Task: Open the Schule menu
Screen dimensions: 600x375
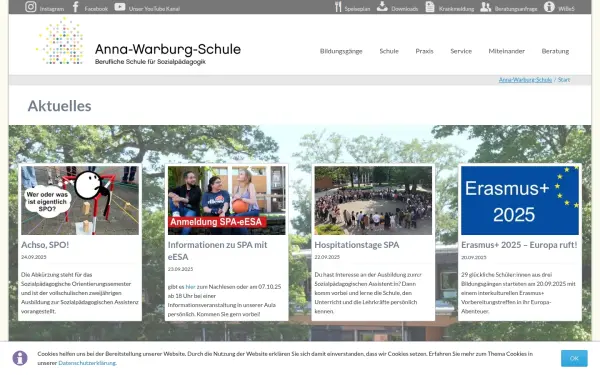Action: (x=389, y=51)
